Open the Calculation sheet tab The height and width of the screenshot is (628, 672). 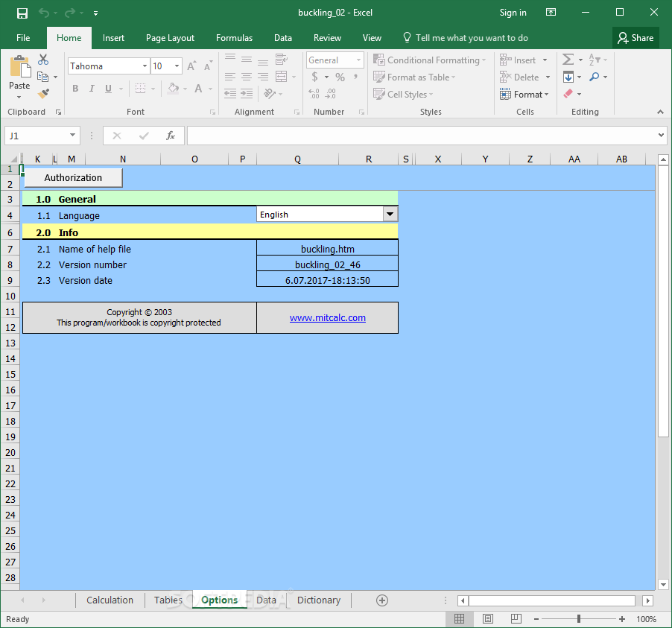(110, 600)
